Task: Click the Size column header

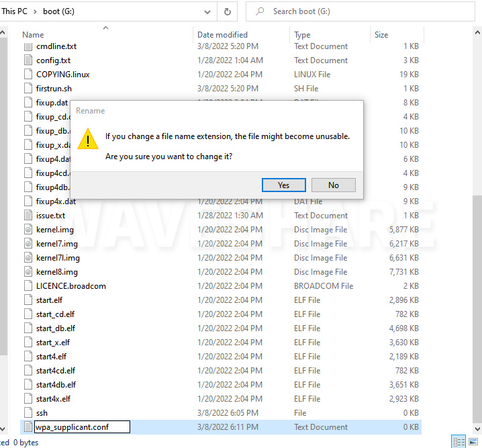Action: (381, 35)
